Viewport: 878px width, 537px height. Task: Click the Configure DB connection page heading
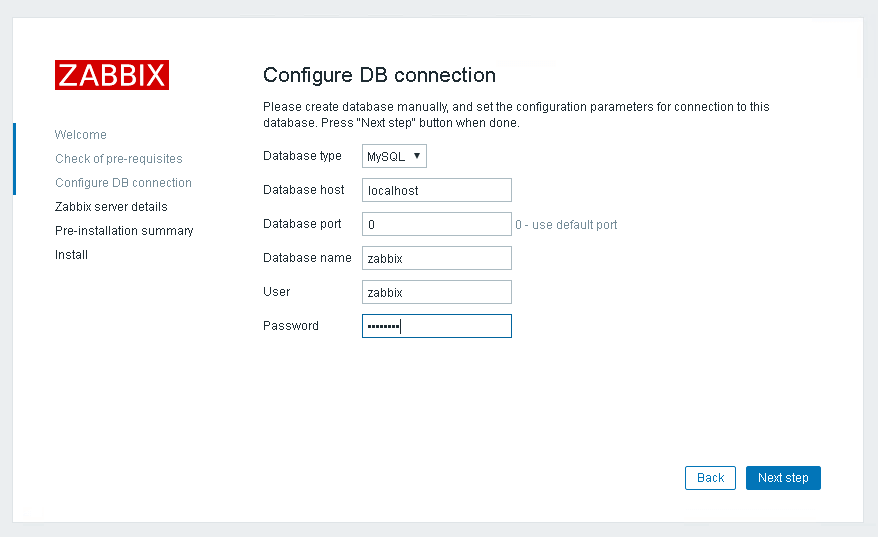379,75
